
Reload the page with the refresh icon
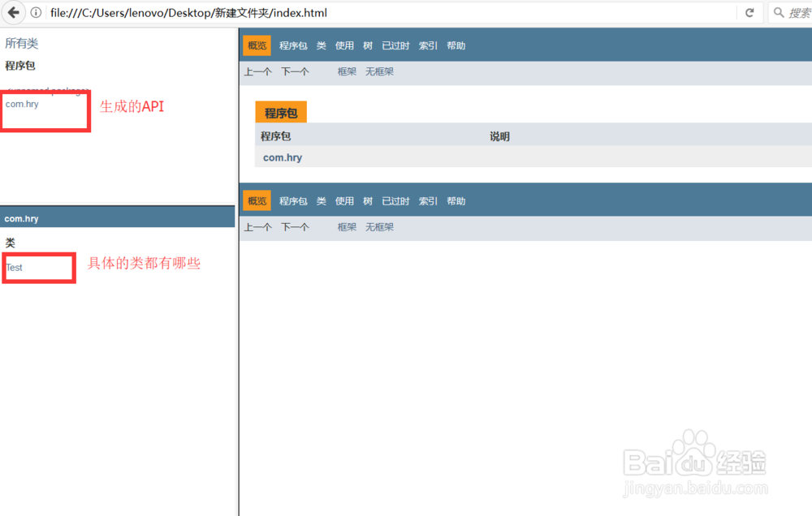749,12
